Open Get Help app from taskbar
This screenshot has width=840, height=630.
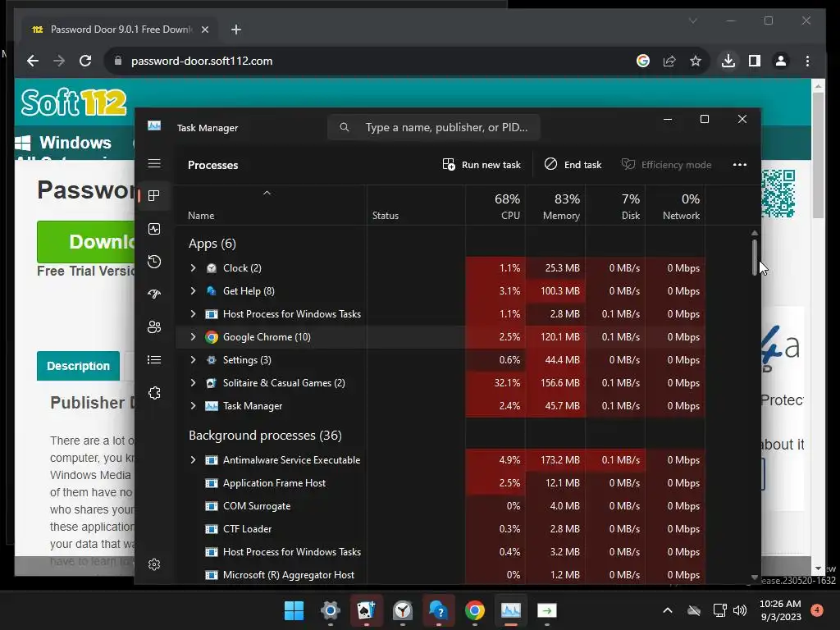tap(438, 610)
